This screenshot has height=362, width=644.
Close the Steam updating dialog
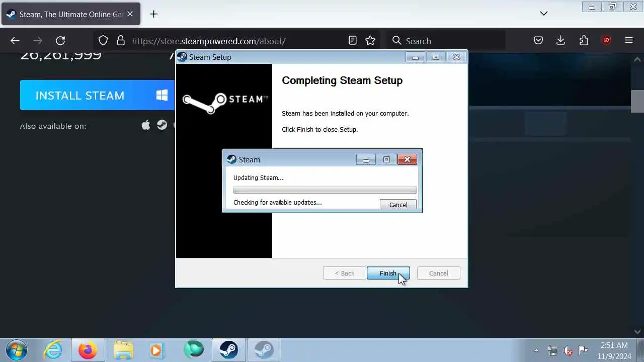point(407,159)
